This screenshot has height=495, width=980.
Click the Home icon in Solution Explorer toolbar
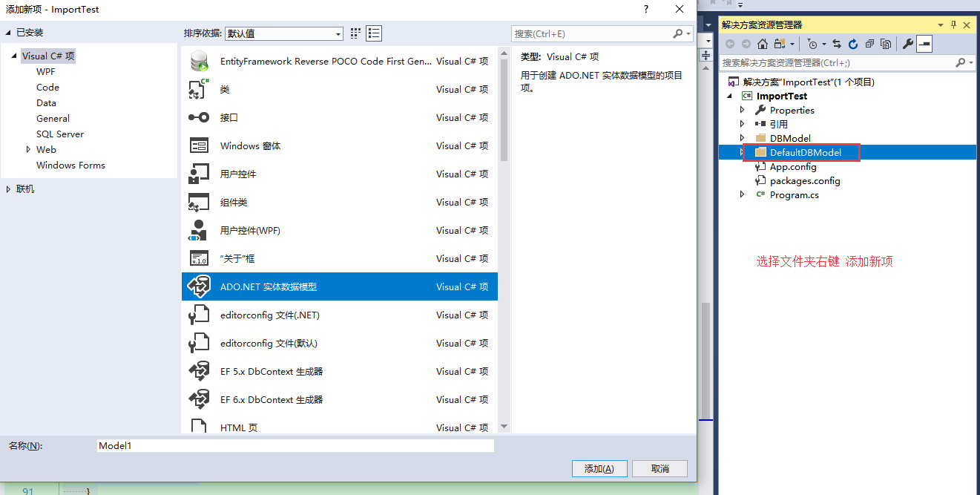pyautogui.click(x=763, y=44)
